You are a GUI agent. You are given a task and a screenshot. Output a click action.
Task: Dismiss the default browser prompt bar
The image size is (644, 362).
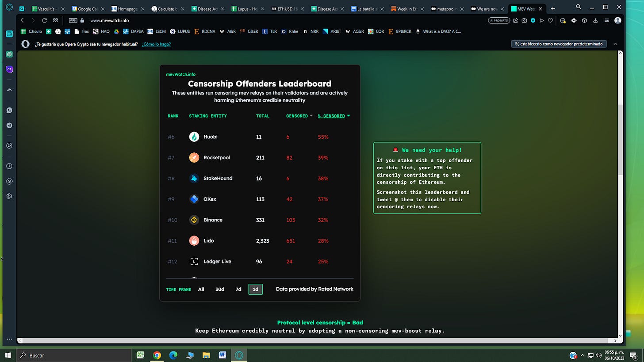point(615,44)
